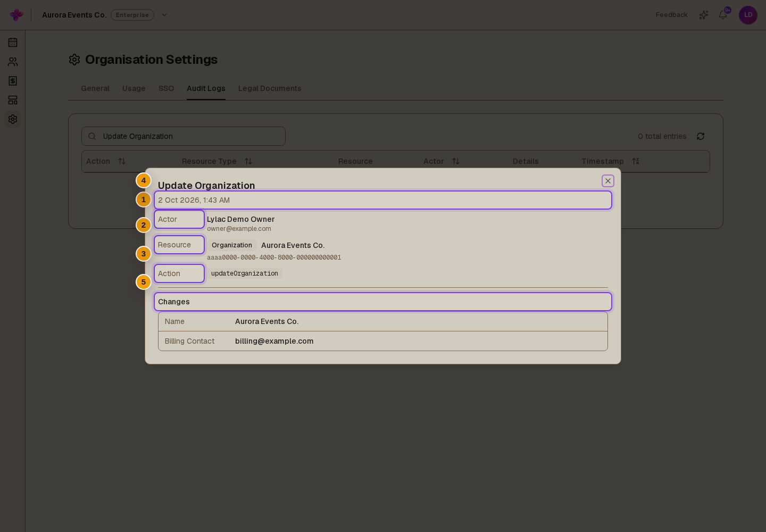Switch to the General tab
This screenshot has width=766, height=532.
coord(95,88)
